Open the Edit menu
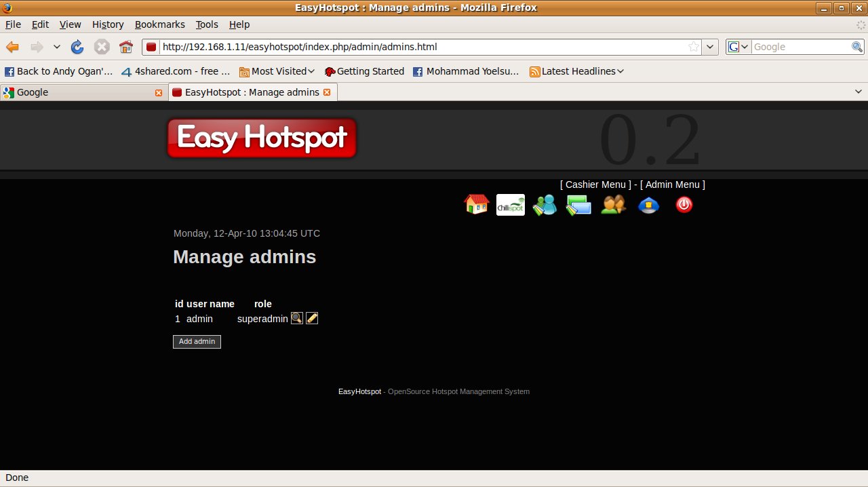 pos(40,24)
